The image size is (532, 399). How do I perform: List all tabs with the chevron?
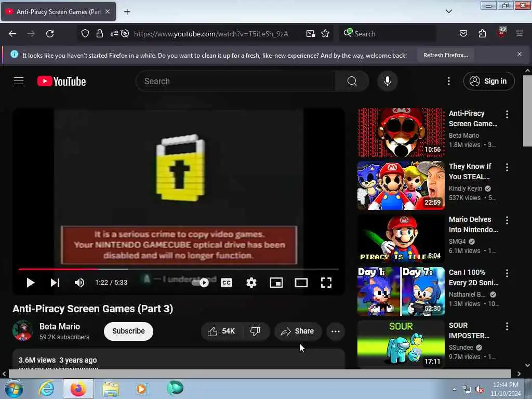click(448, 11)
